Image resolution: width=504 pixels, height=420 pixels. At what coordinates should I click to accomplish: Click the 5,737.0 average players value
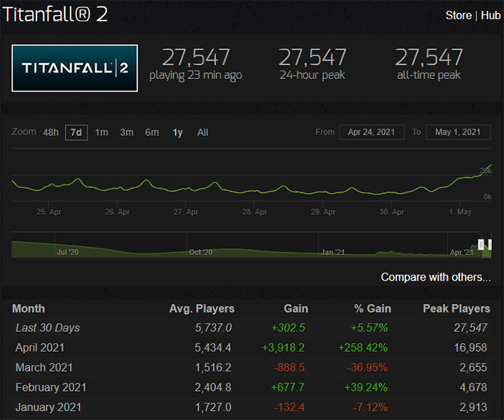(213, 327)
